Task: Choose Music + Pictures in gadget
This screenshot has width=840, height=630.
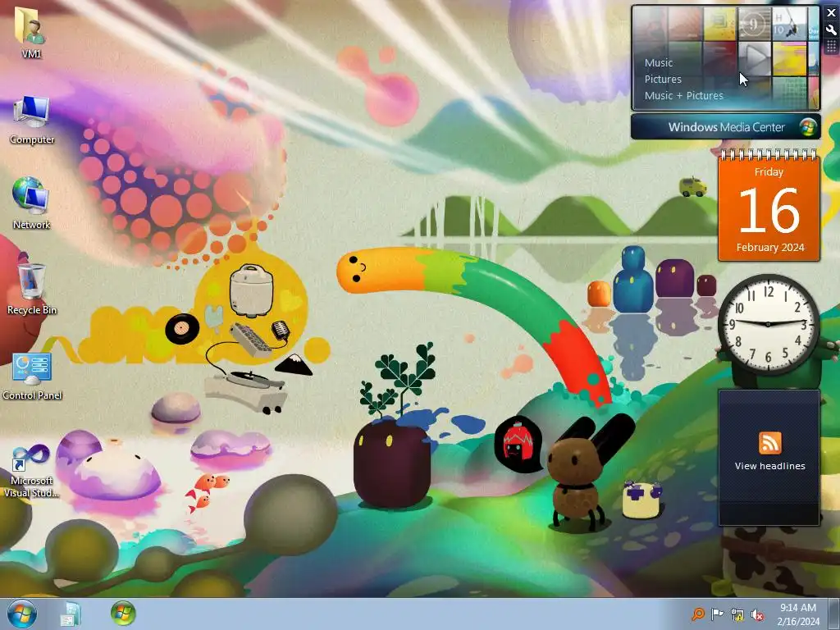Action: (683, 96)
